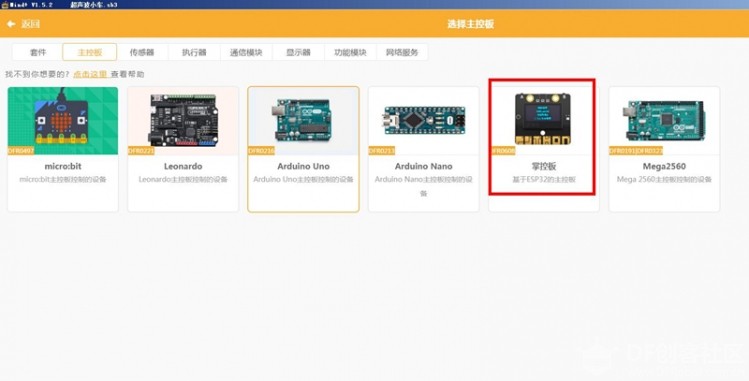Click the 返回 back button label
The height and width of the screenshot is (381, 749).
[31, 24]
